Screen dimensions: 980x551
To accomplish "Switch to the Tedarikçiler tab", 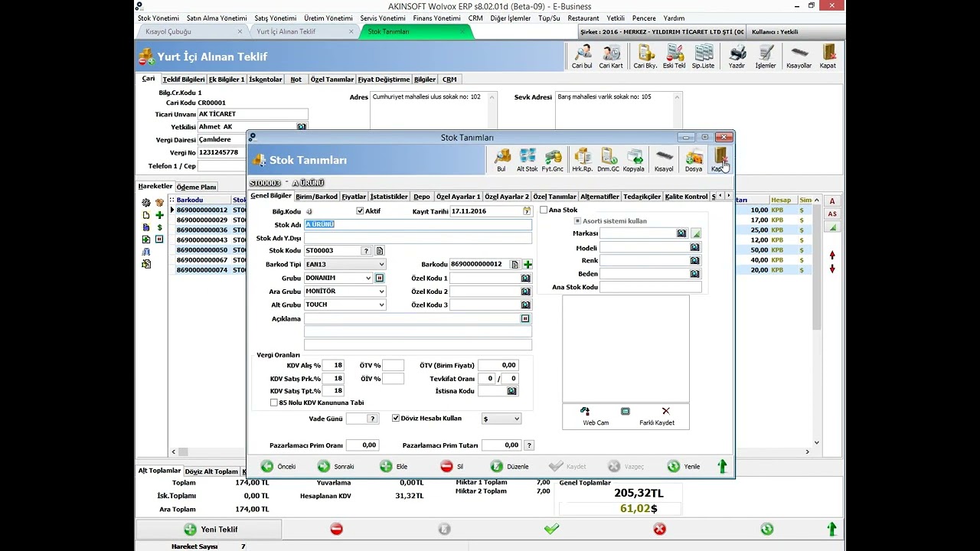I will point(642,197).
